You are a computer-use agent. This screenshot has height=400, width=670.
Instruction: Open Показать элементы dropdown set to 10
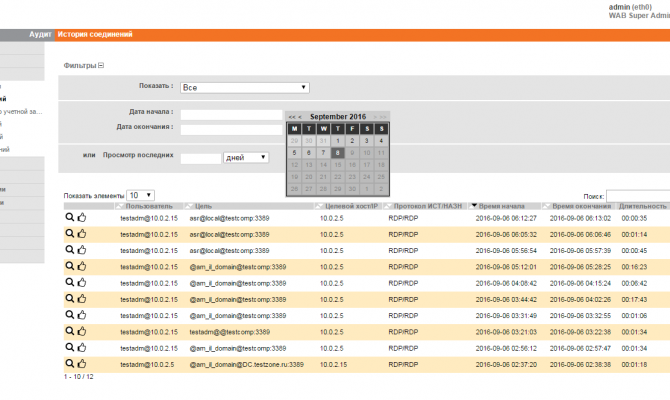coord(141,195)
